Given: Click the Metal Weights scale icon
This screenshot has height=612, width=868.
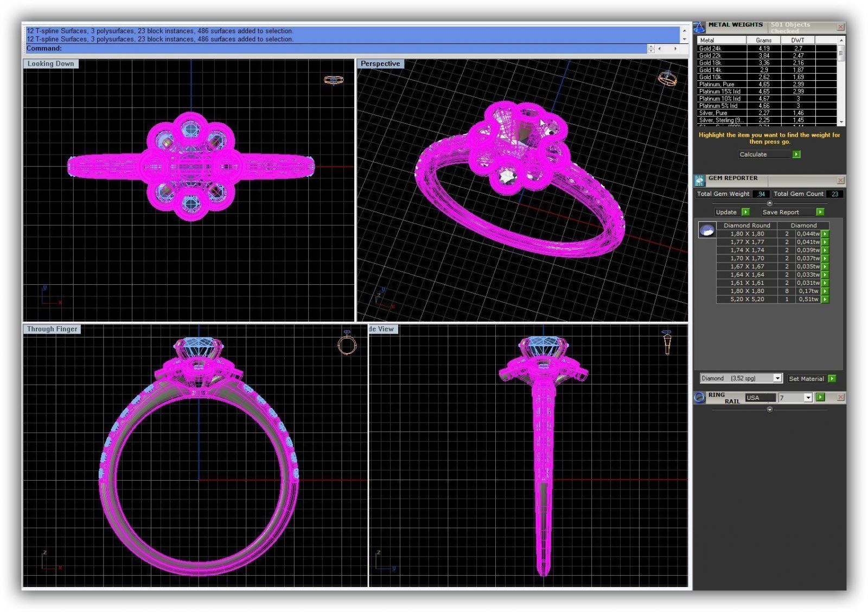Looking at the screenshot, I should coord(699,27).
